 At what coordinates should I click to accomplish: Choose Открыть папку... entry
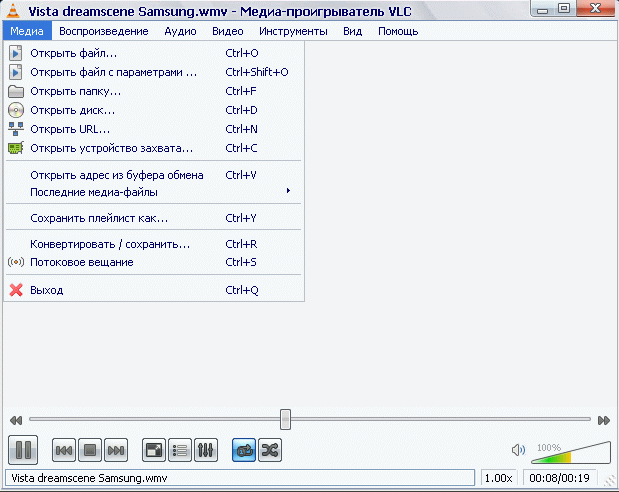click(x=154, y=91)
